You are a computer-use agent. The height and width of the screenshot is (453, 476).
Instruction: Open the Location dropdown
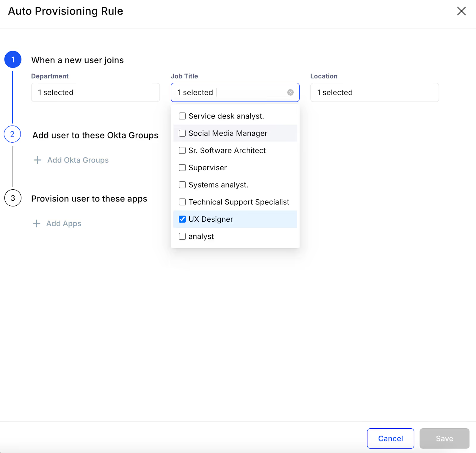click(x=374, y=92)
